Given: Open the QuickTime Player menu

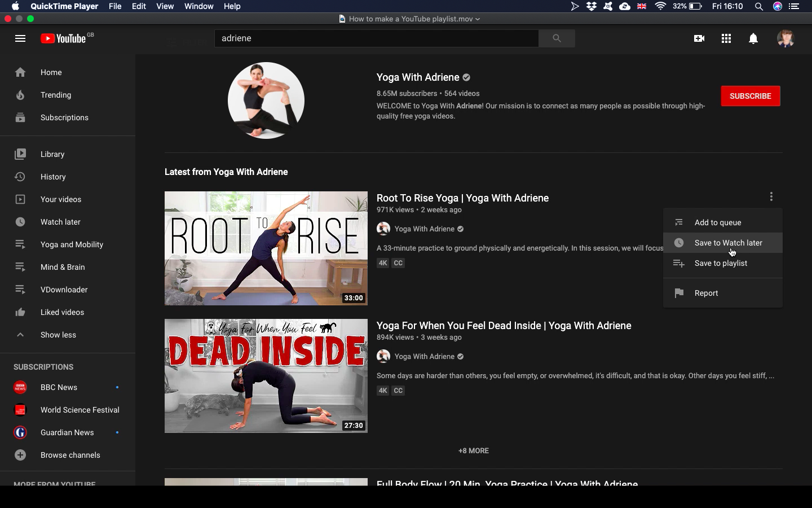Looking at the screenshot, I should tap(64, 6).
